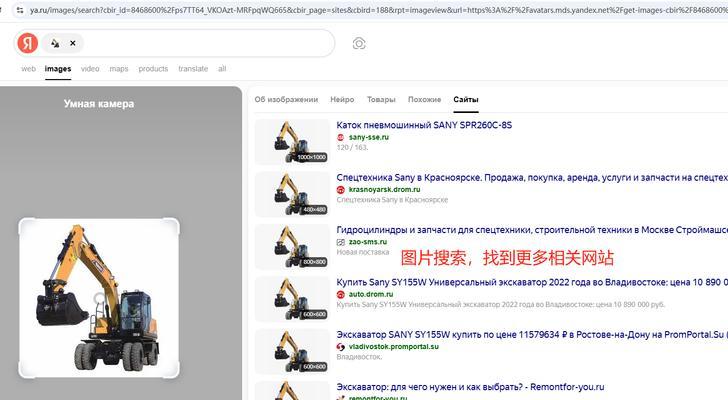Click the sany-sse.ru favicon
Viewport: 728px width, 400px height.
coord(340,137)
